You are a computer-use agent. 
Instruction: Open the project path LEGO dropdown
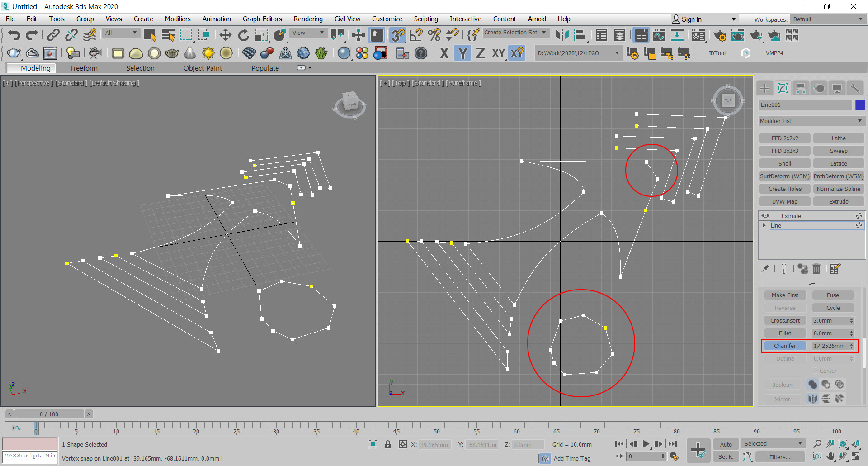point(578,53)
